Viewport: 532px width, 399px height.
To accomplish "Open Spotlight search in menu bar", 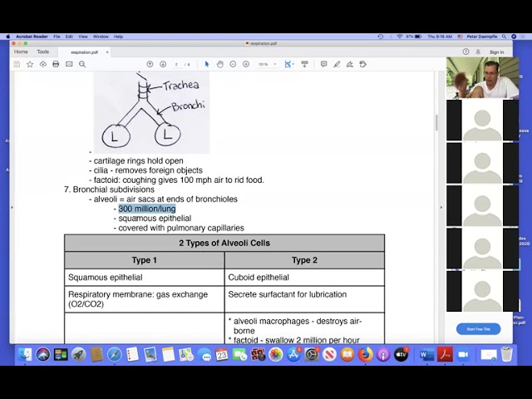I will 505,37.
